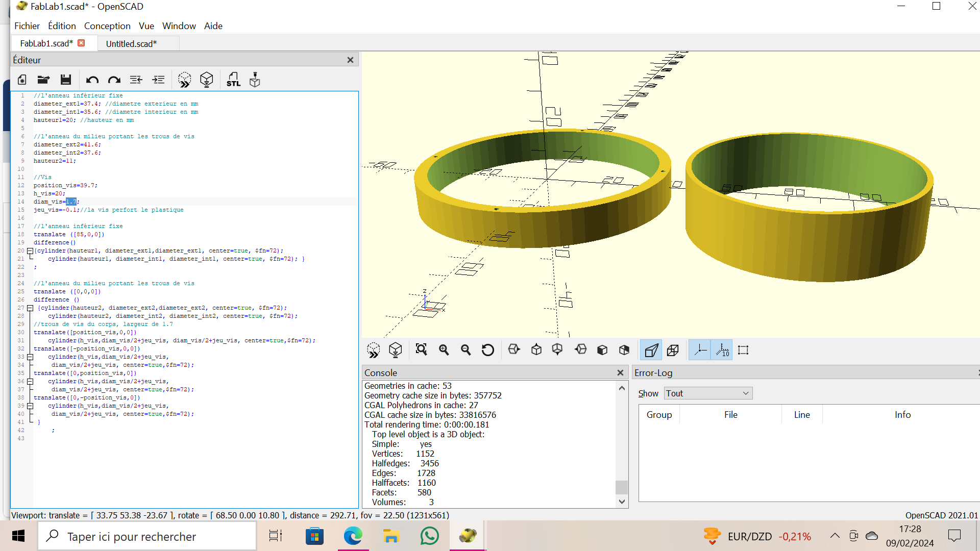This screenshot has width=980, height=551.
Task: Open the Édition menu
Action: pyautogui.click(x=62, y=26)
